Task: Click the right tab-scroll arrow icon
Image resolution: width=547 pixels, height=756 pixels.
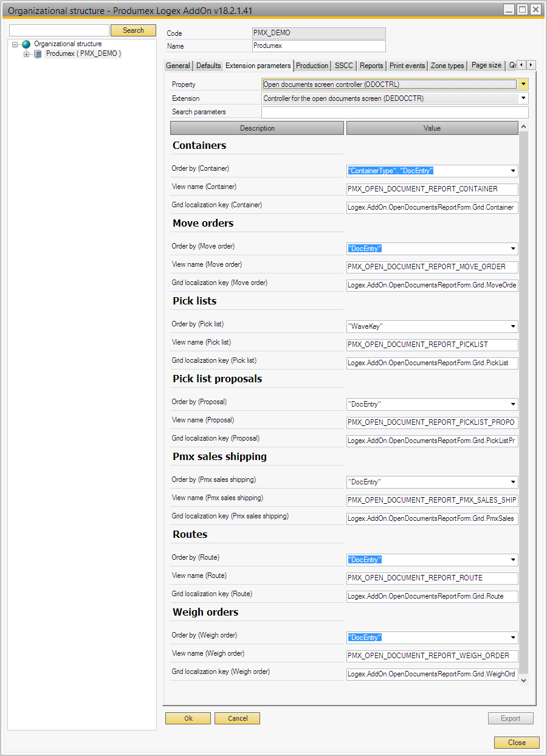Action: 529,65
